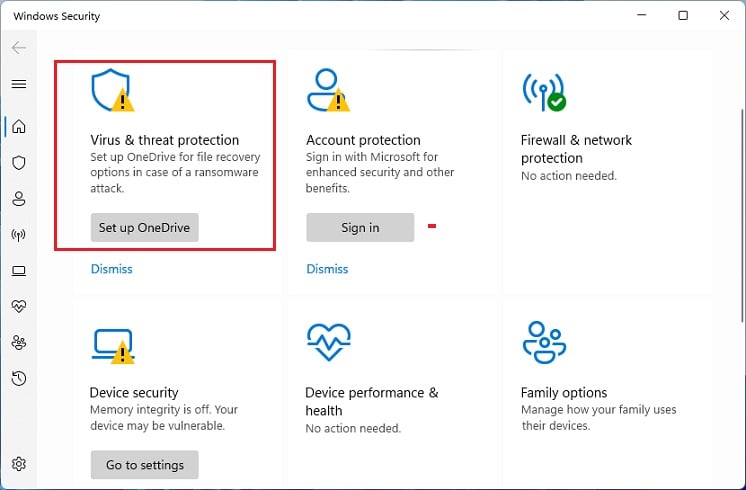
Task: Open Firewall & network protection sidebar icon
Action: [18, 235]
